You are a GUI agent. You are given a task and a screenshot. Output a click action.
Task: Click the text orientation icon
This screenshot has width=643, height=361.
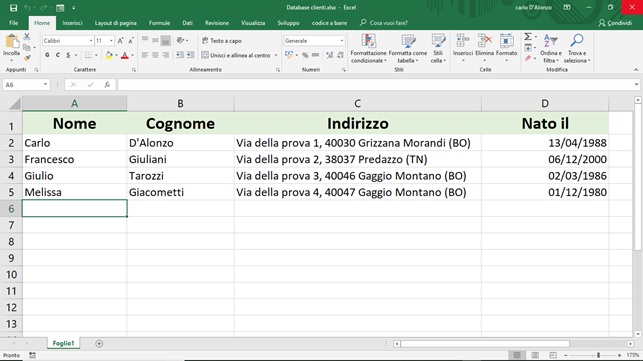pos(180,40)
